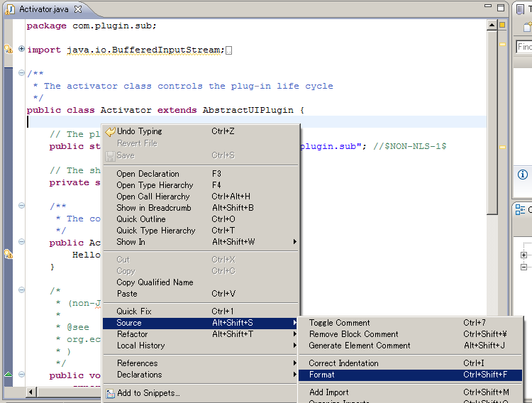The image size is (532, 403).
Task: Click the editor vertical scrollbar thumb
Action: pos(492,122)
